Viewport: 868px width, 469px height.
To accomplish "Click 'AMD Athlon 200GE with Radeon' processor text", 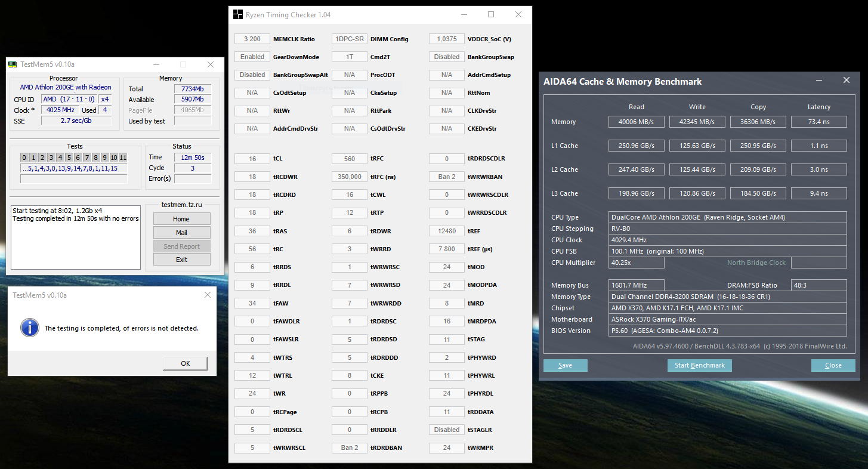I will point(66,87).
